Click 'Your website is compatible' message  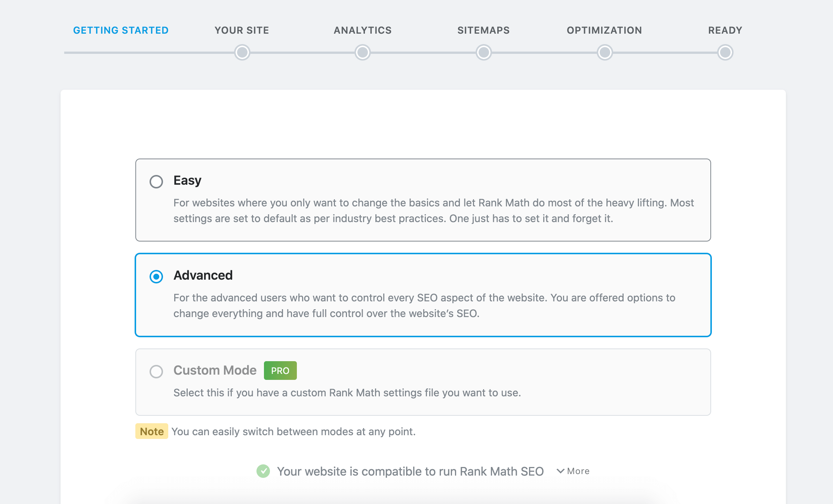click(x=411, y=471)
